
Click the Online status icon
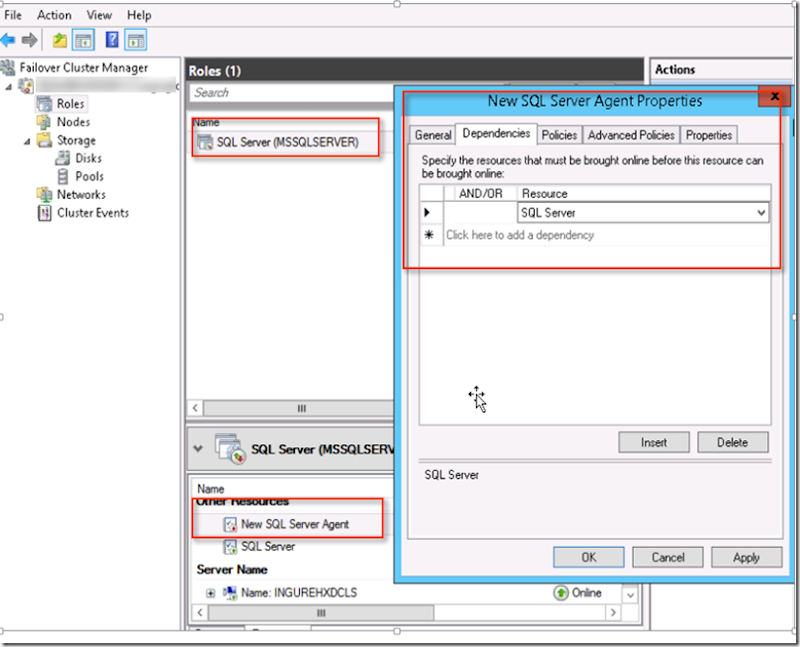pos(561,593)
